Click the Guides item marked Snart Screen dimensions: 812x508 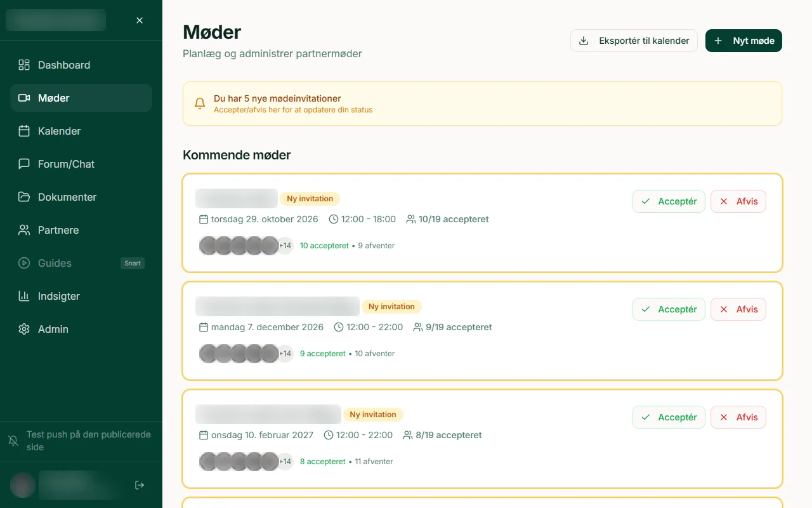click(x=81, y=263)
